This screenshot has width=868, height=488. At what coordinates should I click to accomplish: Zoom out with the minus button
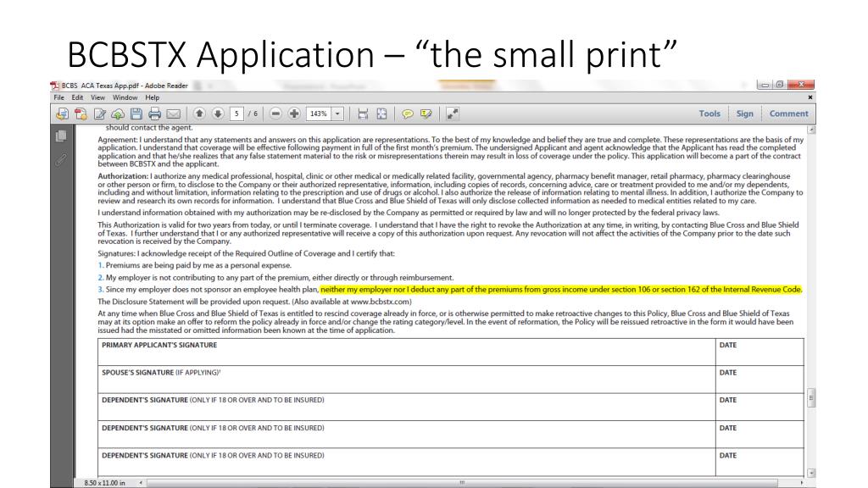[x=275, y=114]
